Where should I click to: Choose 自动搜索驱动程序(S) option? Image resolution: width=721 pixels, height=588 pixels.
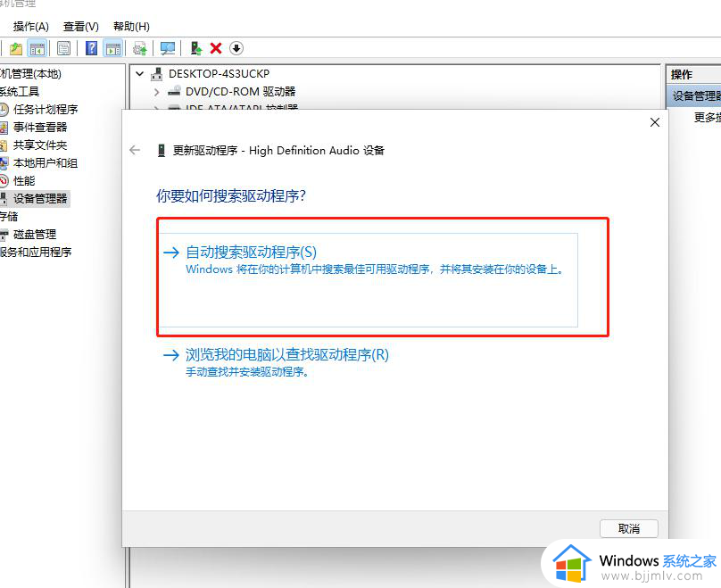pyautogui.click(x=368, y=280)
